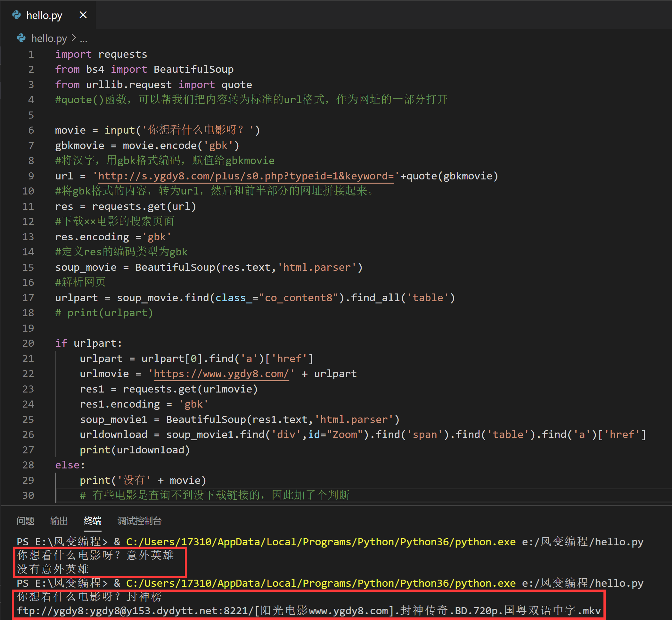Click line number 20 in the gutter
Screen dimensions: 672x620
coord(28,343)
